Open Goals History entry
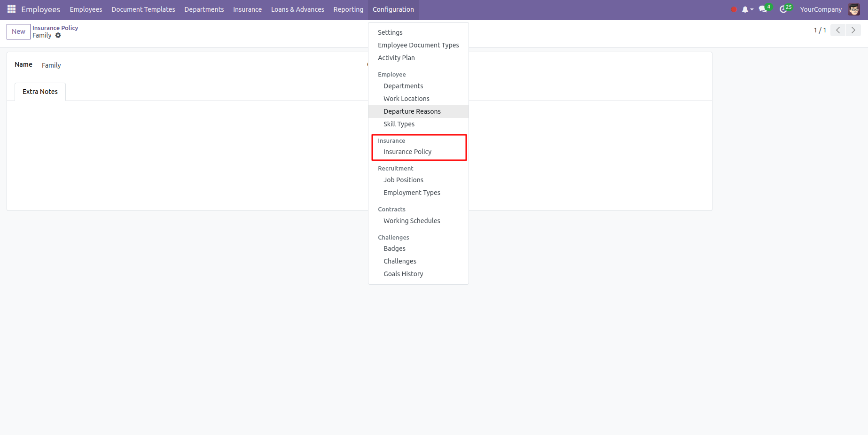This screenshot has height=435, width=868. tap(418, 274)
